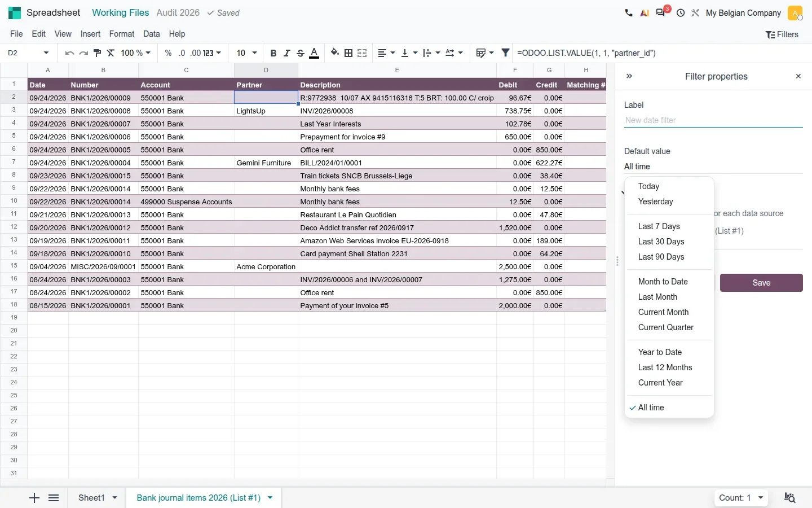Toggle italic formatting

tap(287, 53)
